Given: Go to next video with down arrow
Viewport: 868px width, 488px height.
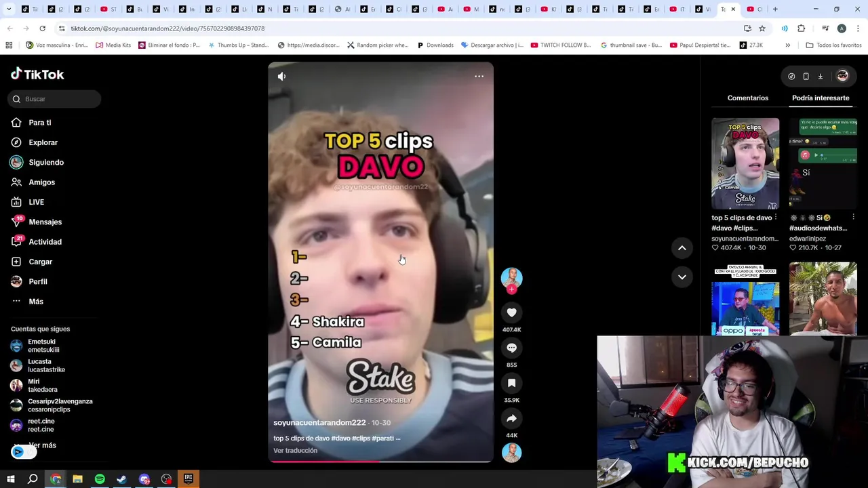Looking at the screenshot, I should point(682,277).
